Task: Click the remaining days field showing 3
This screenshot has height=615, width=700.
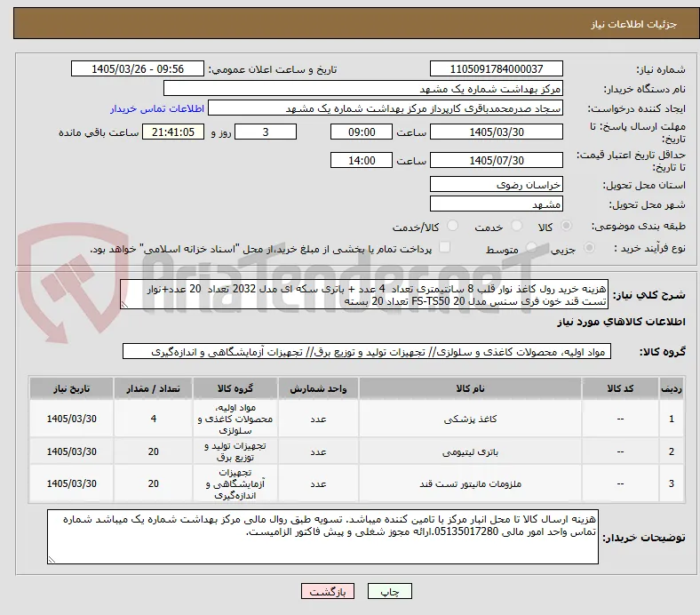Action: pos(266,132)
